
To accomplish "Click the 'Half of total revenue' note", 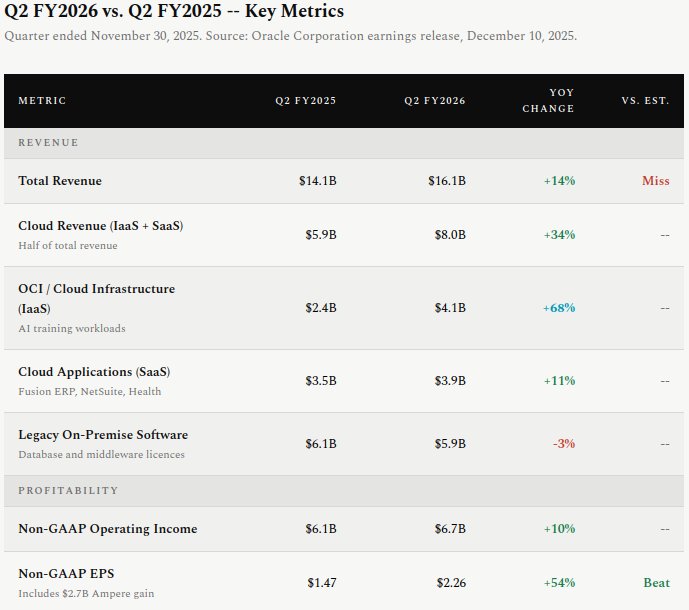I will click(x=68, y=245).
